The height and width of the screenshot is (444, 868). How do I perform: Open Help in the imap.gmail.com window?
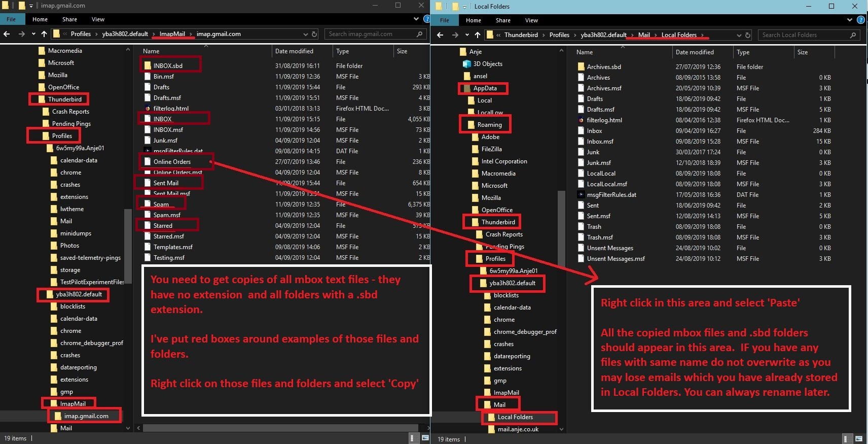pos(426,19)
